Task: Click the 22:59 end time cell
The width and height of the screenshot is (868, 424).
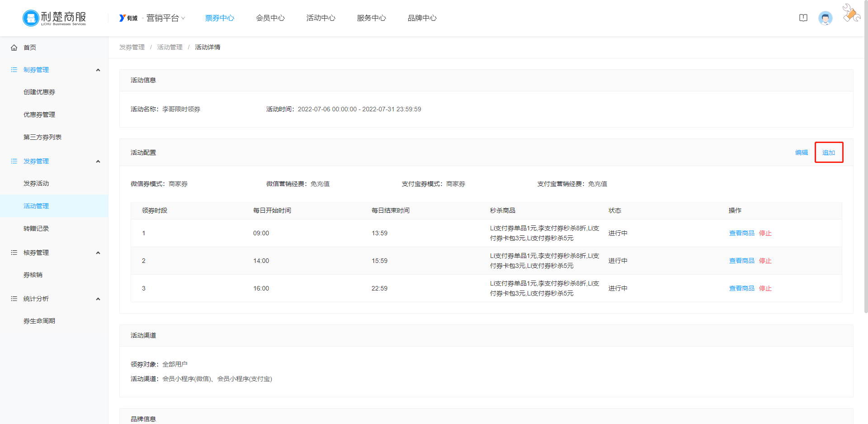Action: pyautogui.click(x=379, y=288)
